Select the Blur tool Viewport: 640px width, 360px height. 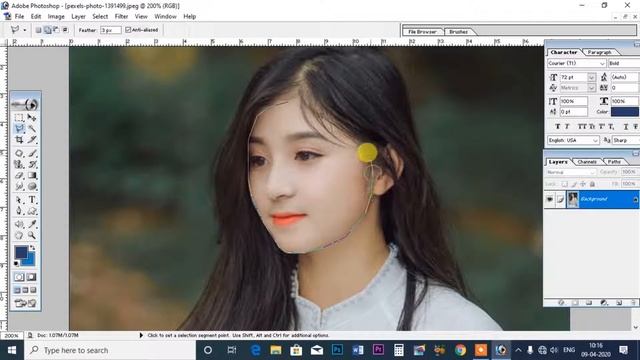click(19, 187)
